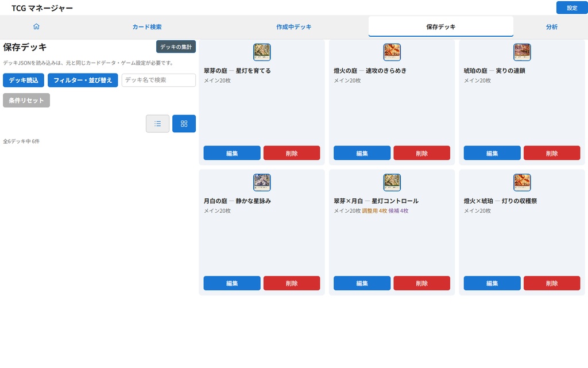Viewport: 588px width, 368px height.
Task: Select the 保存デッキ tab
Action: (440, 26)
